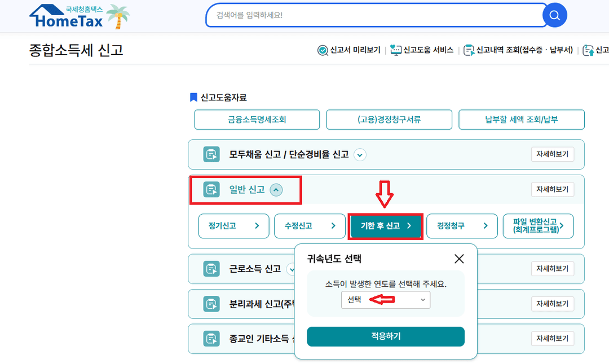Open 신고서 미리보기 link
Viewport: 609px width, 364px height.
[x=355, y=50]
